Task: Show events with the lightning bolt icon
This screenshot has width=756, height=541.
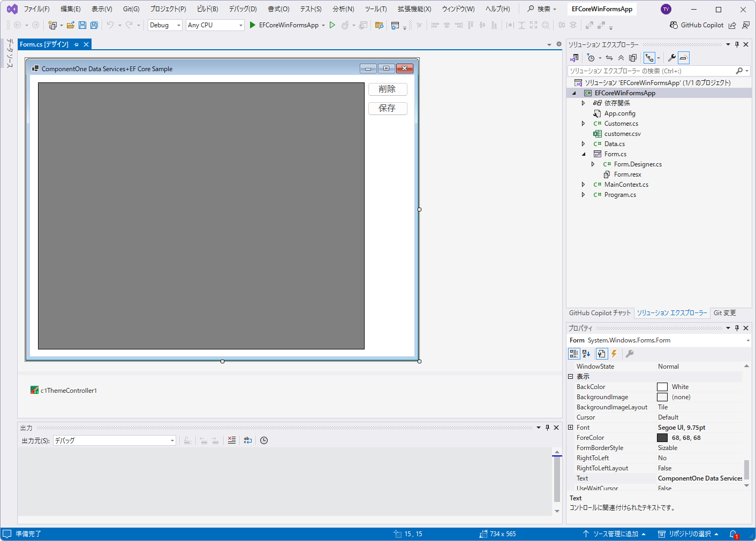Action: pyautogui.click(x=614, y=354)
